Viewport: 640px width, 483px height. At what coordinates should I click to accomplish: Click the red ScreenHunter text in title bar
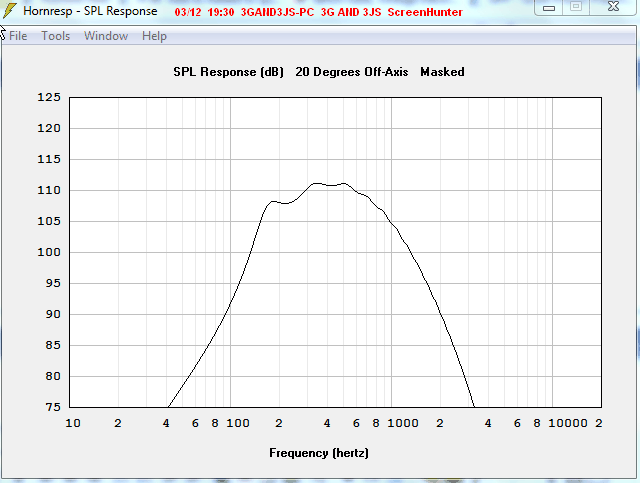[425, 12]
